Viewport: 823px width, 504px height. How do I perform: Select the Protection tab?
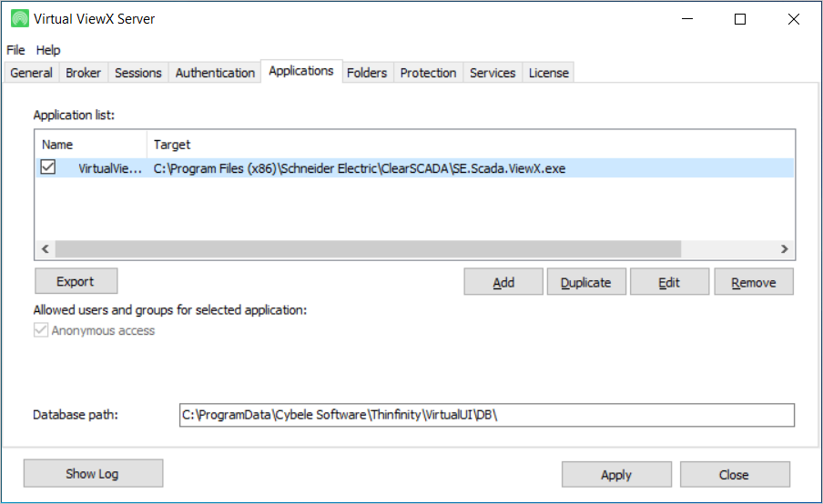[x=428, y=73]
